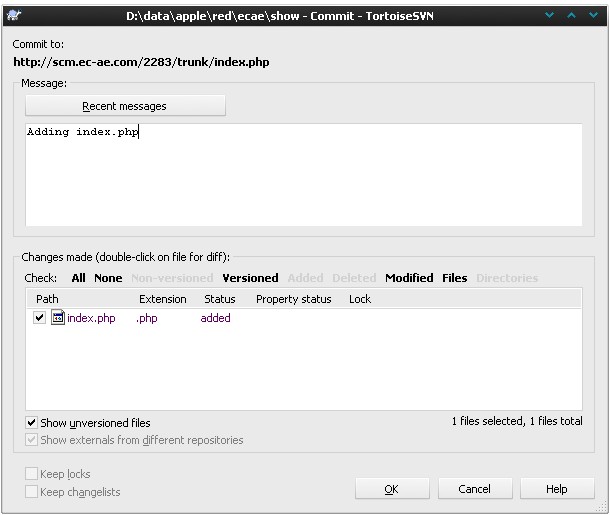Select the Modified check filter
The width and height of the screenshot is (610, 515).
[409, 278]
